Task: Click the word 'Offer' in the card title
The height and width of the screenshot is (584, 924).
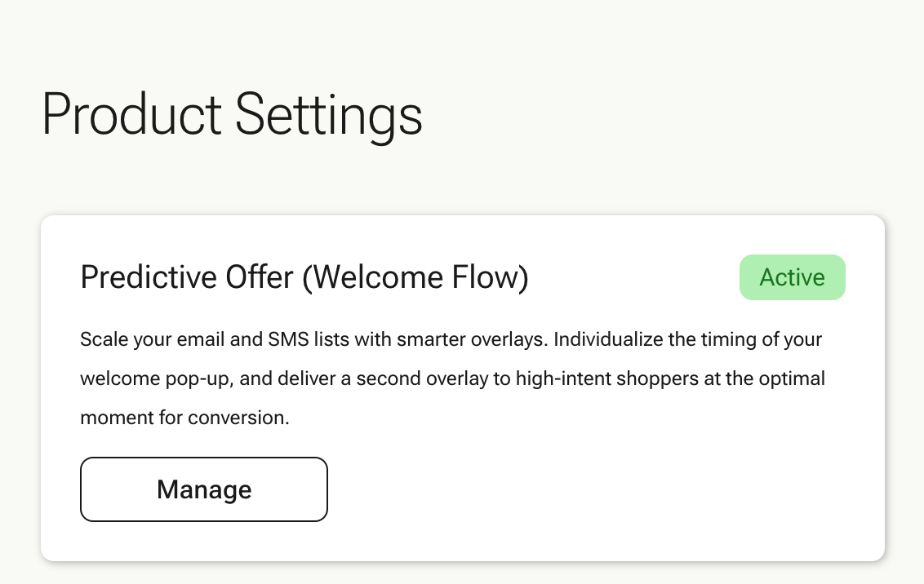Action: pos(260,277)
